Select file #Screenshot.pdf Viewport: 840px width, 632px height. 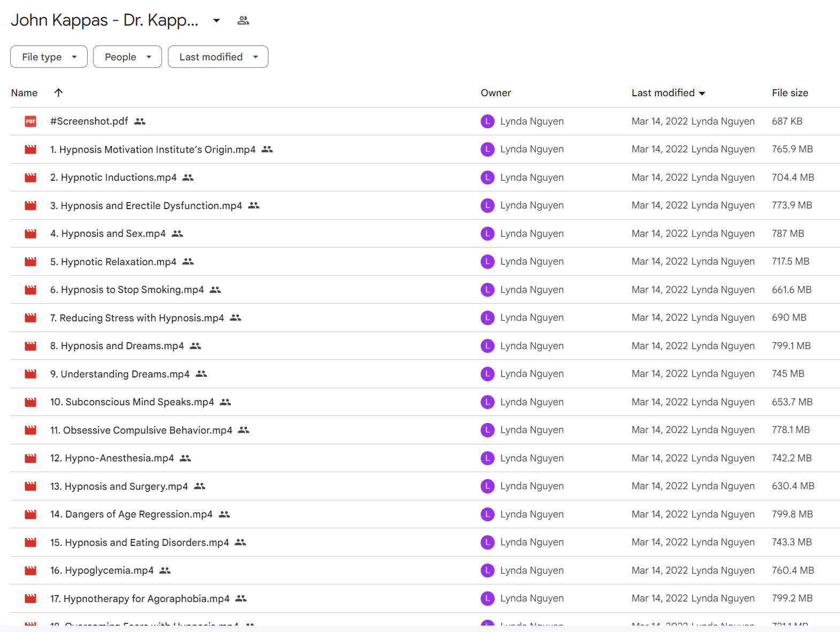(89, 121)
